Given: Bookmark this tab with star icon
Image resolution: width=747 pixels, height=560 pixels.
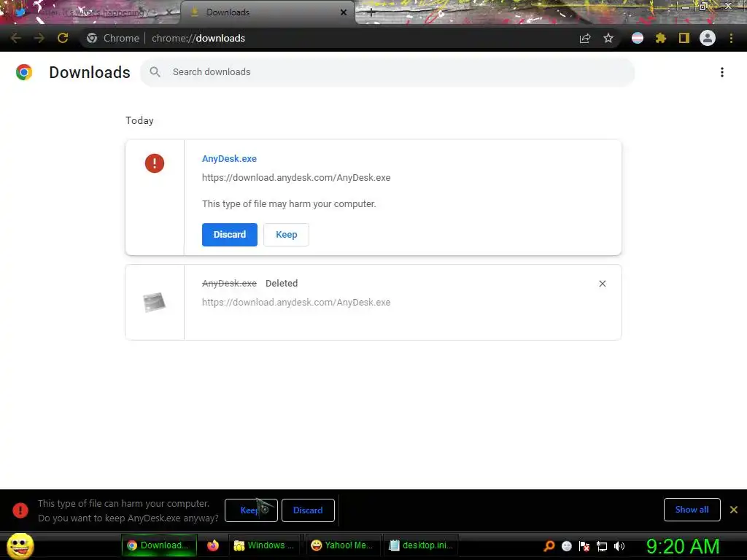Looking at the screenshot, I should [608, 38].
